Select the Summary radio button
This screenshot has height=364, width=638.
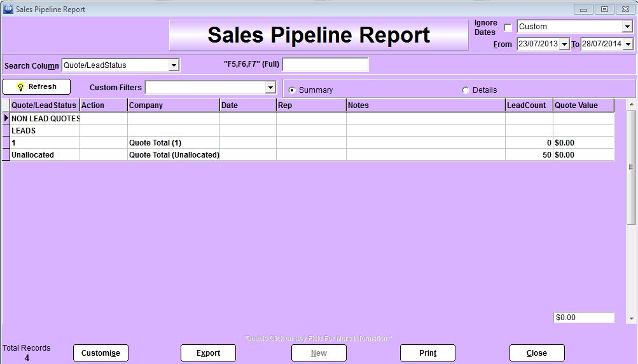pyautogui.click(x=292, y=90)
